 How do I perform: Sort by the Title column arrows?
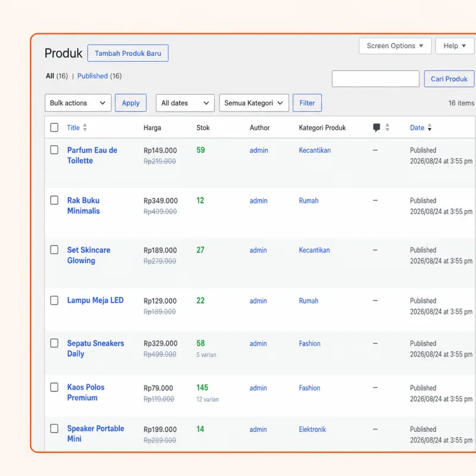(85, 127)
